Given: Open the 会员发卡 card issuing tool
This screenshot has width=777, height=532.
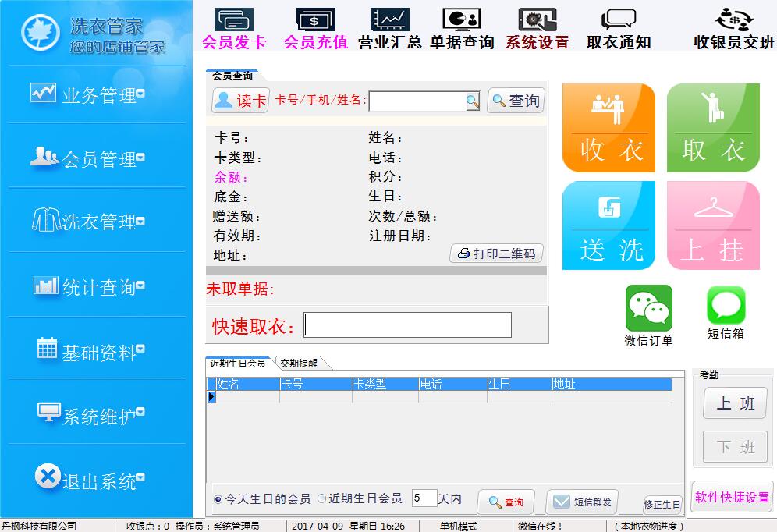Looking at the screenshot, I should pyautogui.click(x=233, y=27).
